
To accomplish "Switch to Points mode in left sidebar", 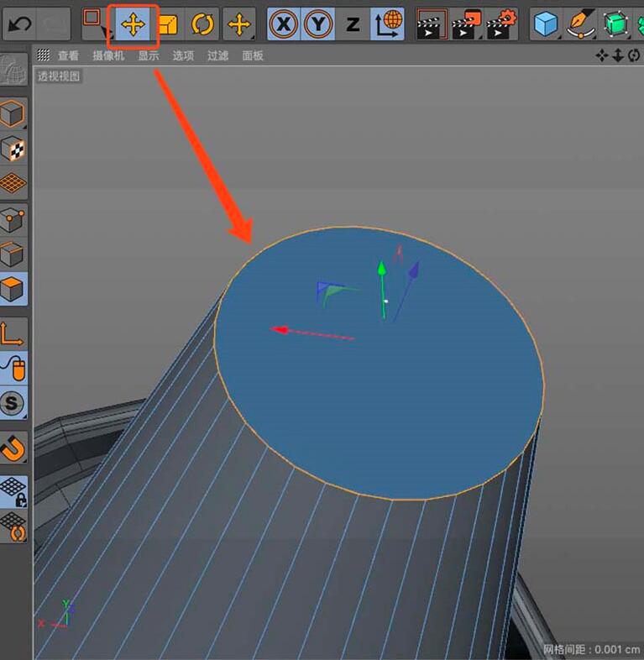I will pos(13,220).
